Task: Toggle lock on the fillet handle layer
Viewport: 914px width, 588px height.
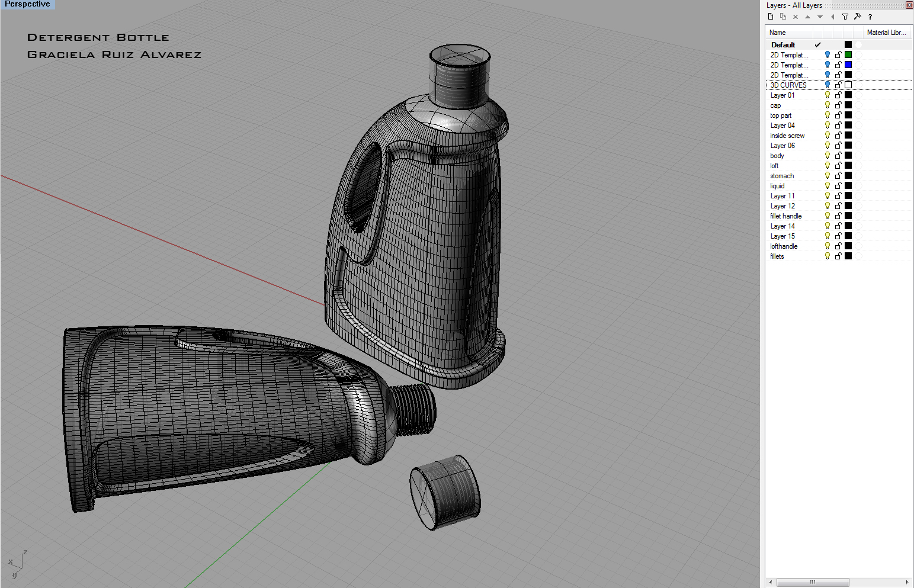Action: (838, 216)
